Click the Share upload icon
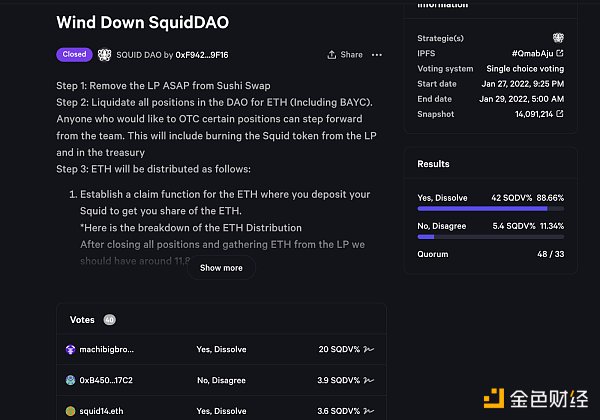 click(331, 54)
